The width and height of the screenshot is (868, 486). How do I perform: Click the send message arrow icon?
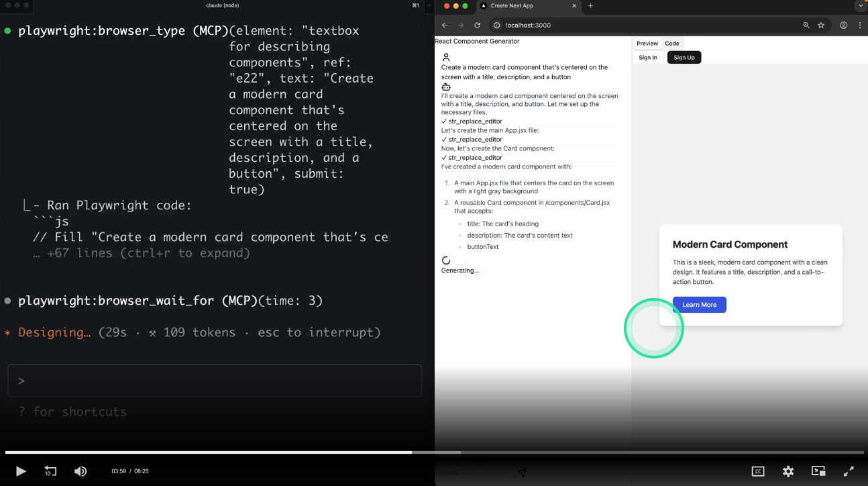pyautogui.click(x=521, y=473)
